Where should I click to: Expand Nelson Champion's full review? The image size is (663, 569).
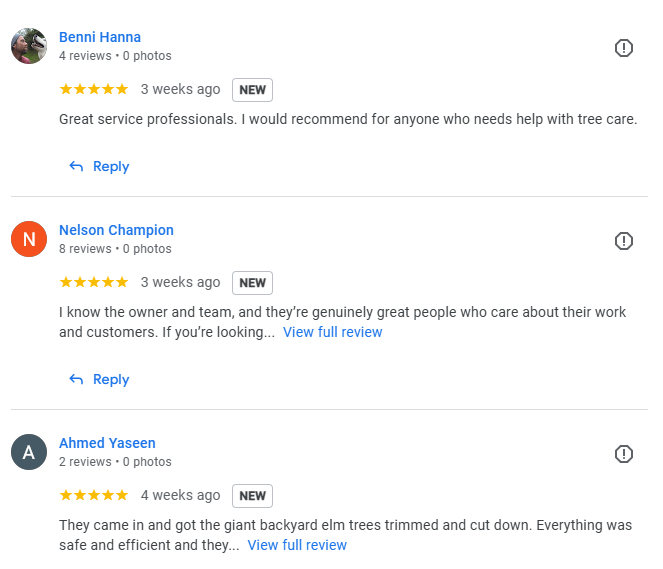[332, 332]
